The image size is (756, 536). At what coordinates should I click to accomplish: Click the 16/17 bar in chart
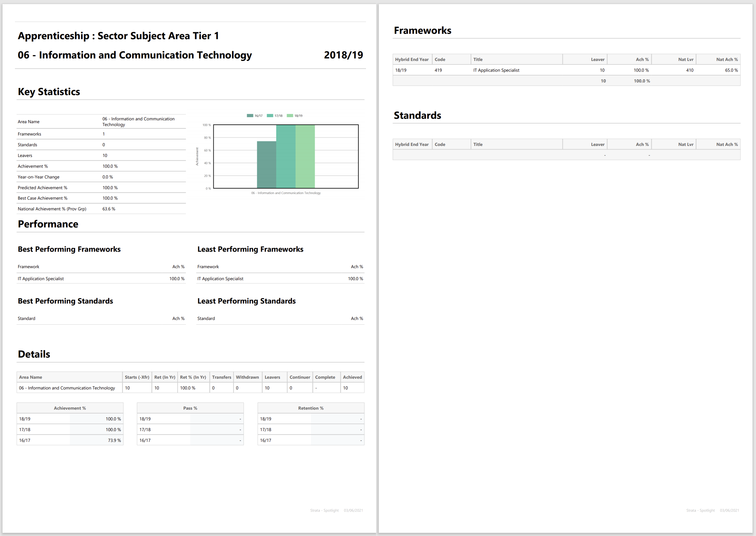coord(266,164)
